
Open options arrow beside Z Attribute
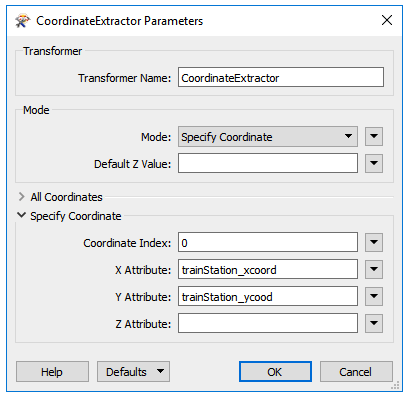[x=374, y=323]
